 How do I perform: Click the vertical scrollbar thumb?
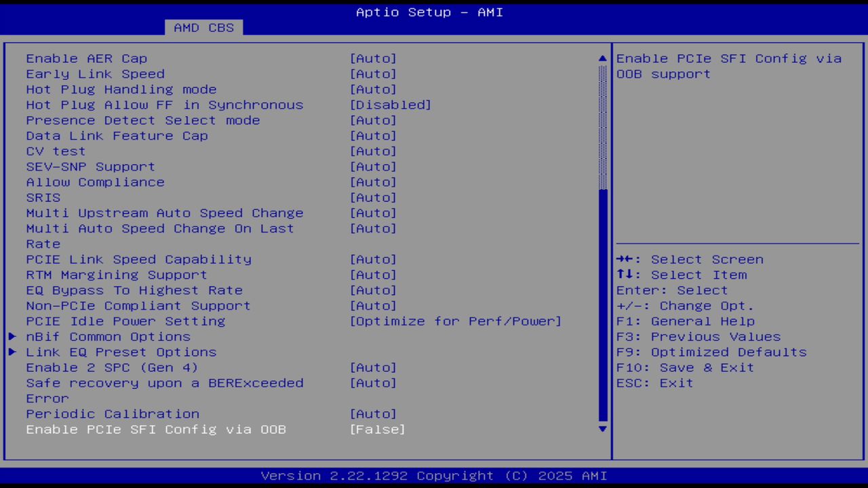tap(603, 305)
